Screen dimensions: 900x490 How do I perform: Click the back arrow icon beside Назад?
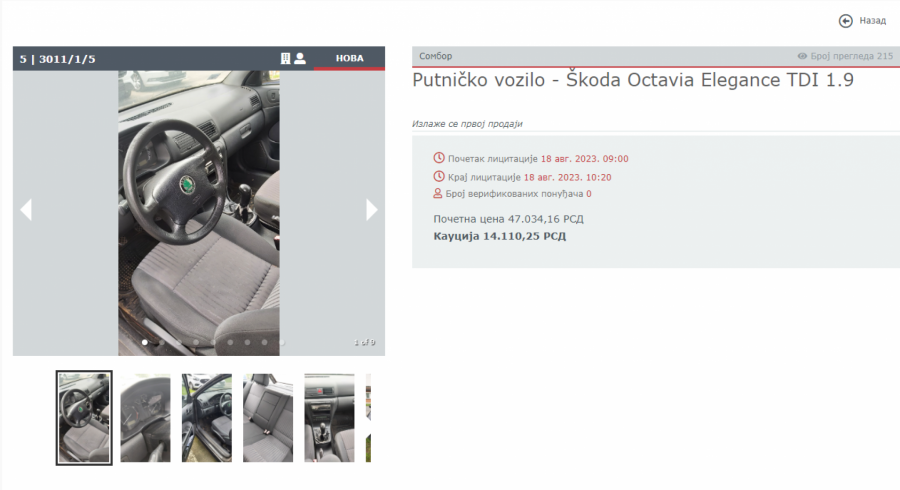pos(846,21)
